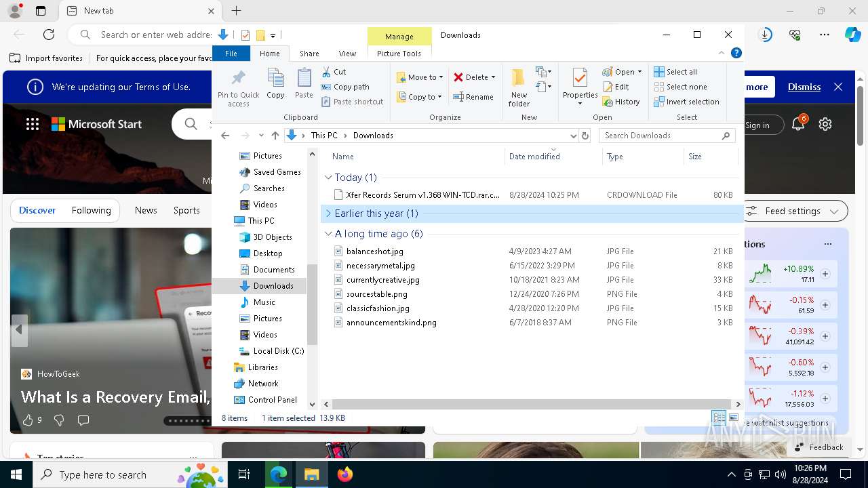Create a New folder
This screenshot has width=868, height=488.
click(519, 87)
